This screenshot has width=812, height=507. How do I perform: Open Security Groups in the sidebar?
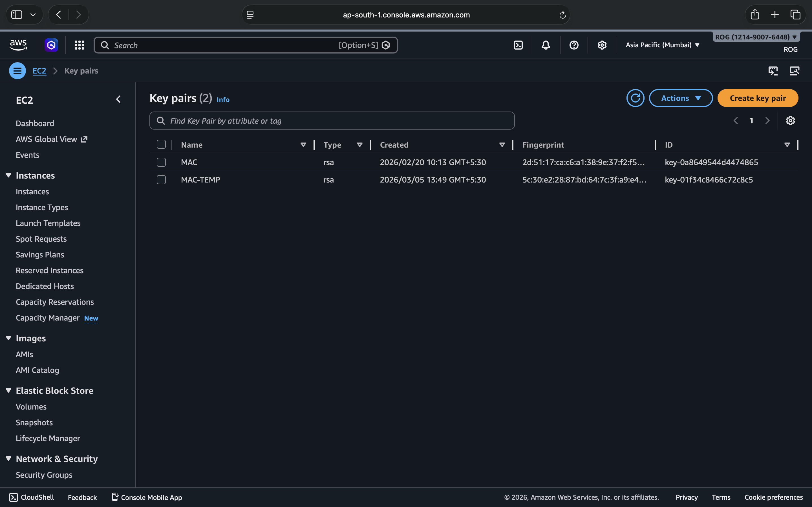click(44, 475)
